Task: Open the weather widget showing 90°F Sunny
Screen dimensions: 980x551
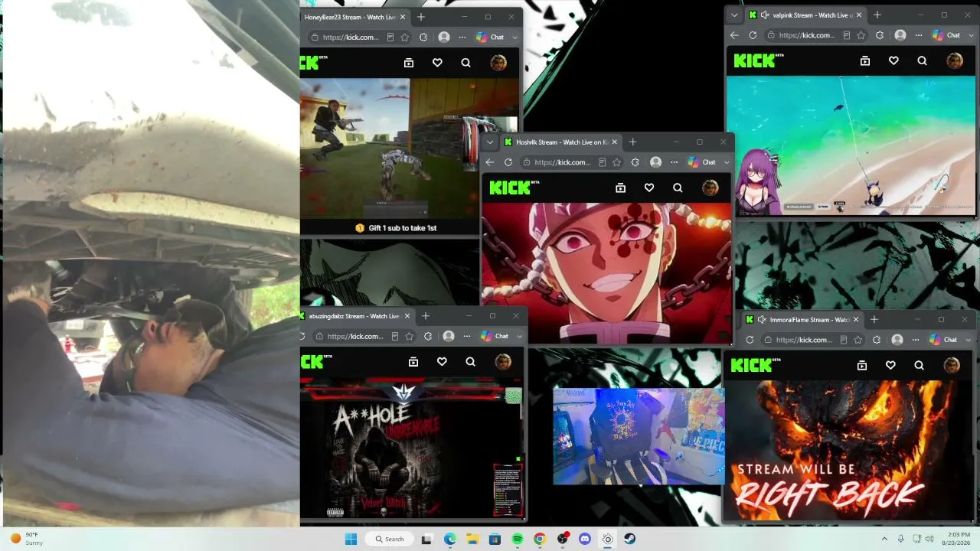Action: pos(27,539)
